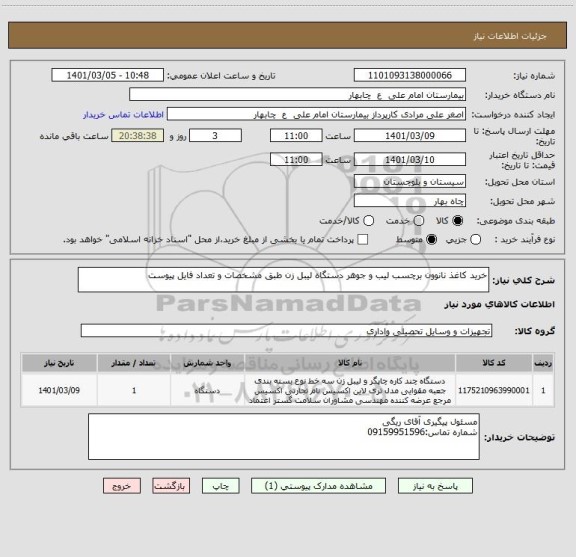Click the تعداد / مقدار column header
Screen dimensions: 576x557
[134, 363]
